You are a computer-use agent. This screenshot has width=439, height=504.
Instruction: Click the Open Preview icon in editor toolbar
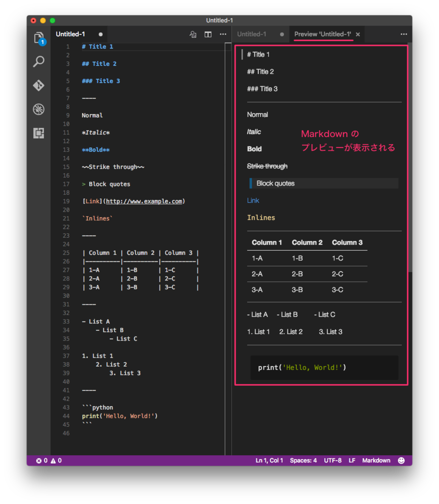(193, 34)
